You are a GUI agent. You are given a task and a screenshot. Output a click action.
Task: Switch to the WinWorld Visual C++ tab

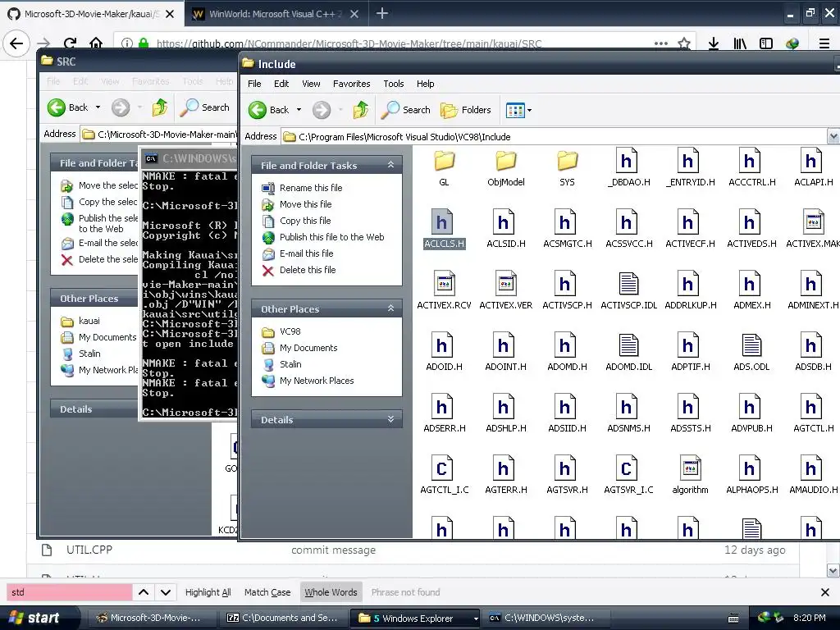pyautogui.click(x=276, y=14)
